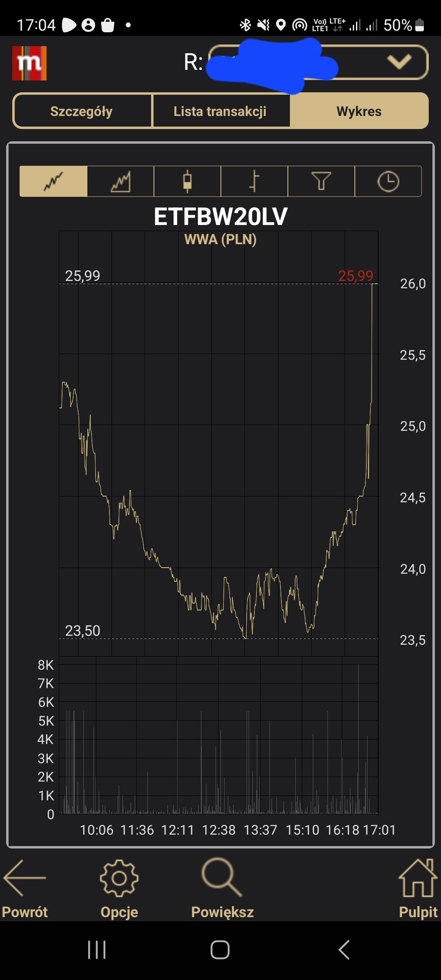
Task: Switch to the Szczegóły tab
Action: (82, 111)
